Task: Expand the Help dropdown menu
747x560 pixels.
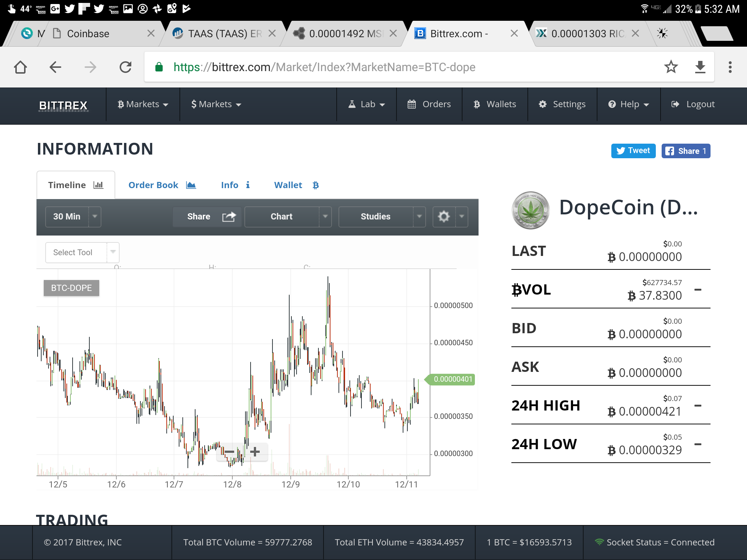Action: (628, 104)
